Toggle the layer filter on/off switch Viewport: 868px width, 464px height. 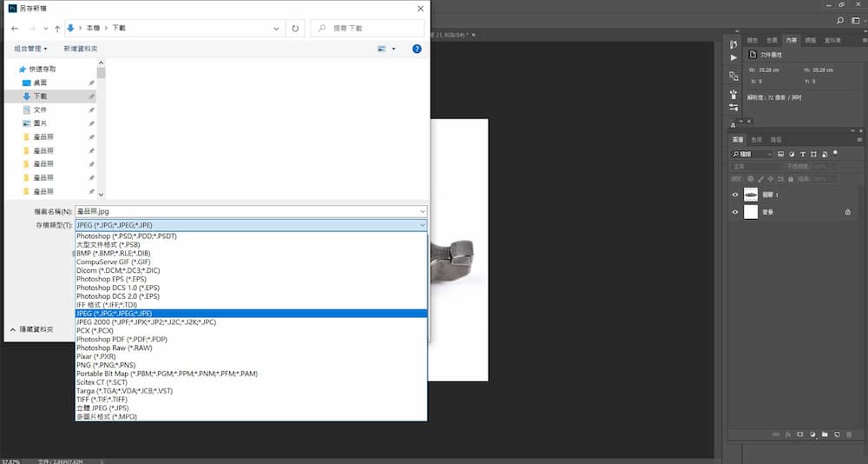(x=835, y=153)
